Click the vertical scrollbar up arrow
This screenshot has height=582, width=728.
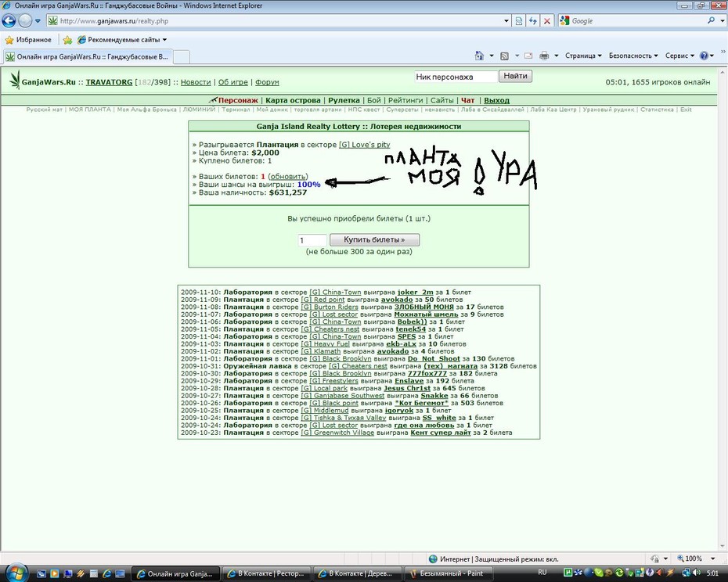pos(724,73)
